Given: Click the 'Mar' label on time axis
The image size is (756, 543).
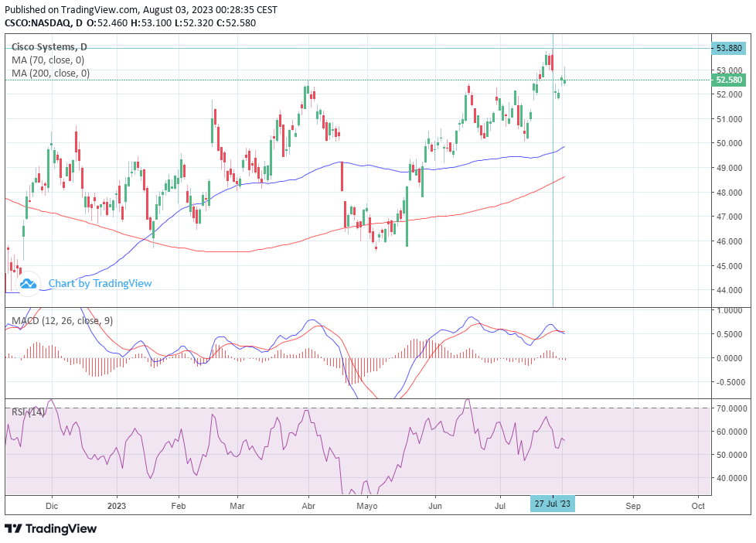Looking at the screenshot, I should 237,506.
